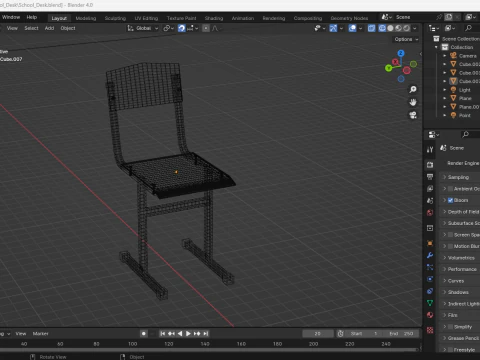The height and width of the screenshot is (360, 480).
Task: Open the Geometry Nodes workspace tab
Action: pyautogui.click(x=349, y=18)
